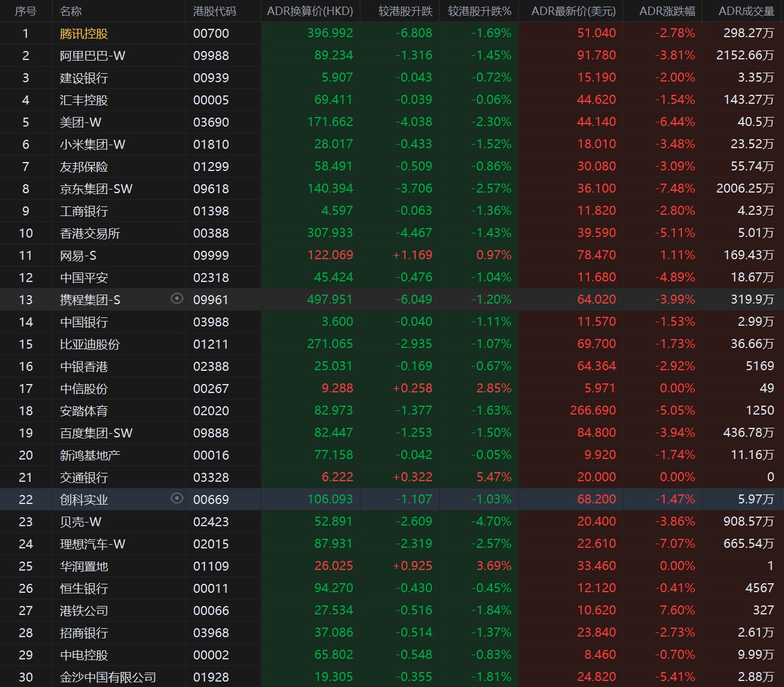Click on the 网易-S stock name
The width and height of the screenshot is (784, 687).
(x=78, y=256)
